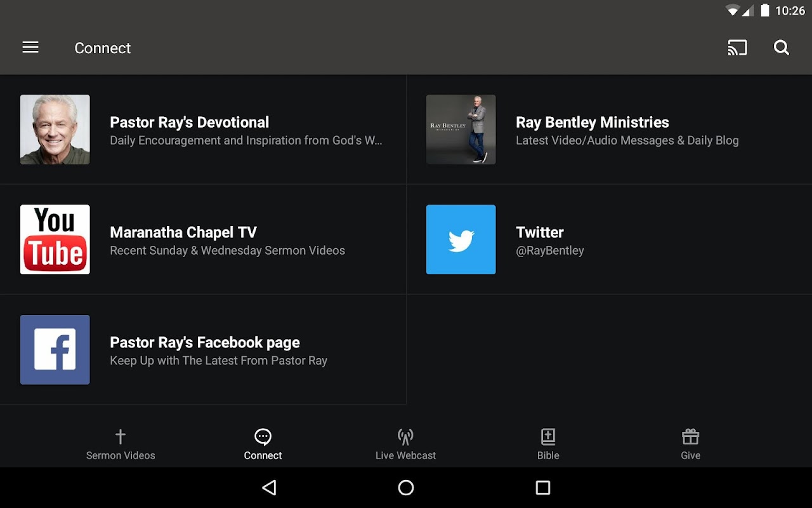
Task: Click the '@RayBentley' handle text
Action: (550, 251)
